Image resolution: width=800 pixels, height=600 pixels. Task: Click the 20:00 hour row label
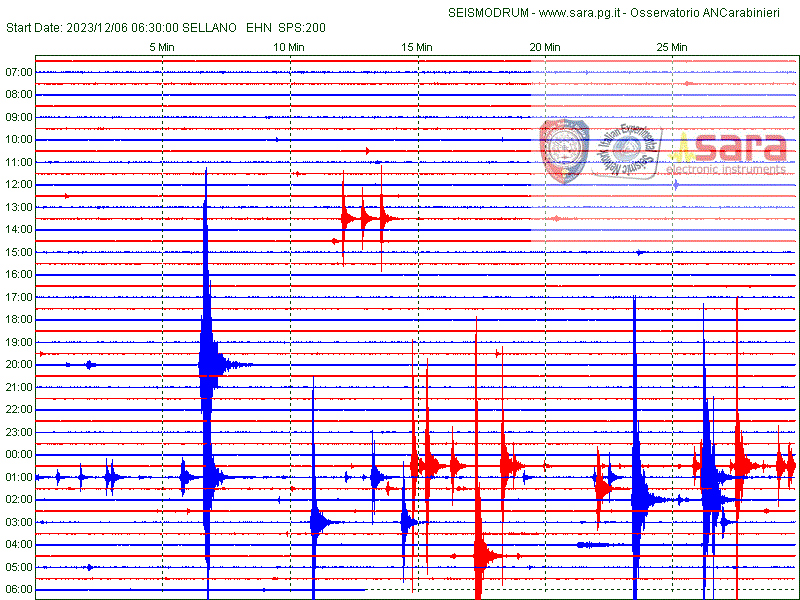pos(19,365)
